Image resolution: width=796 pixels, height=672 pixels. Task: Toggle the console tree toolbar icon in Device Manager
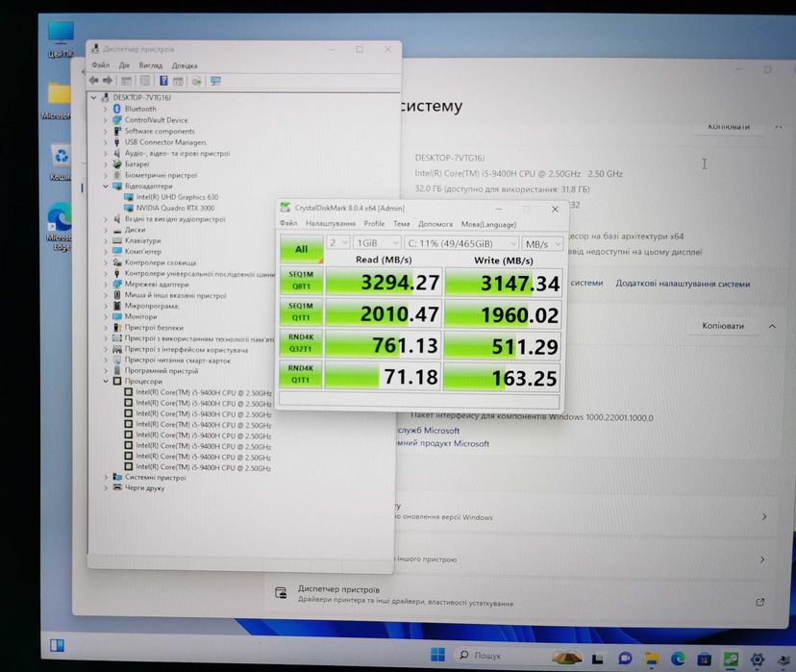(126, 81)
